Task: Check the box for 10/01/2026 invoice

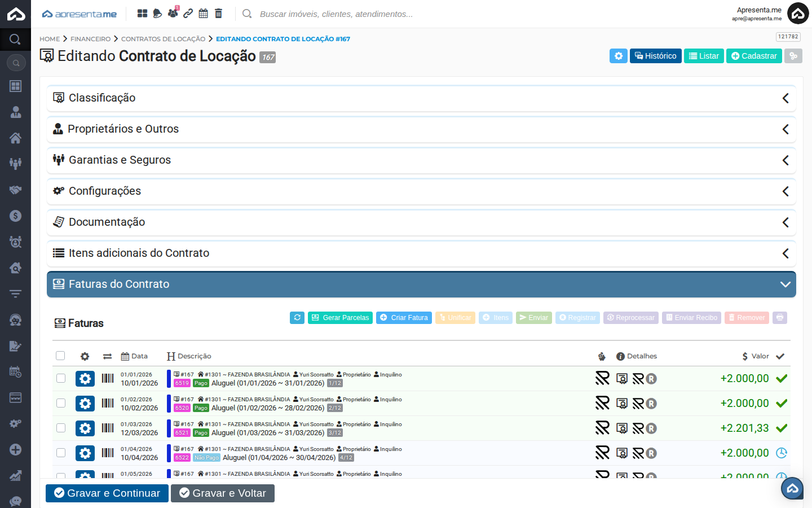Action: (x=61, y=379)
